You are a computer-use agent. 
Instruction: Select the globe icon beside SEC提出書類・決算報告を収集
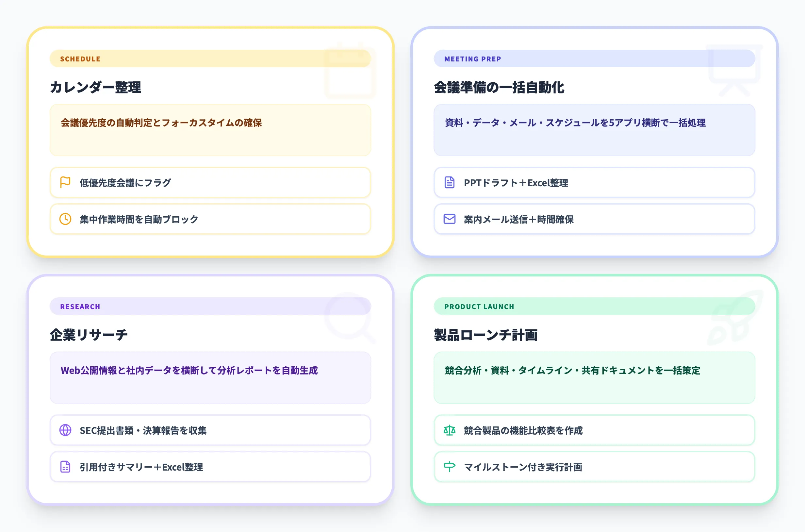pyautogui.click(x=65, y=431)
